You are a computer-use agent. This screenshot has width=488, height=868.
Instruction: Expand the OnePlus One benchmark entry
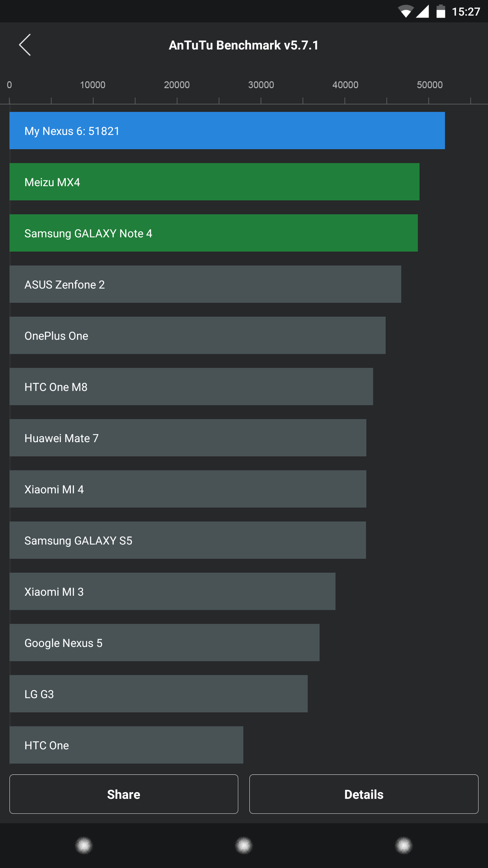pyautogui.click(x=198, y=335)
